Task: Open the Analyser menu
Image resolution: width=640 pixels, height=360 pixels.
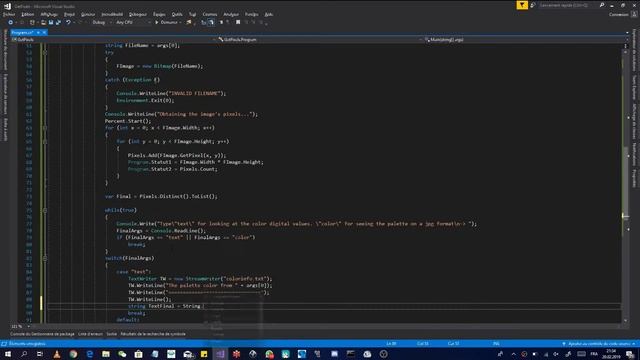Action: click(231, 14)
